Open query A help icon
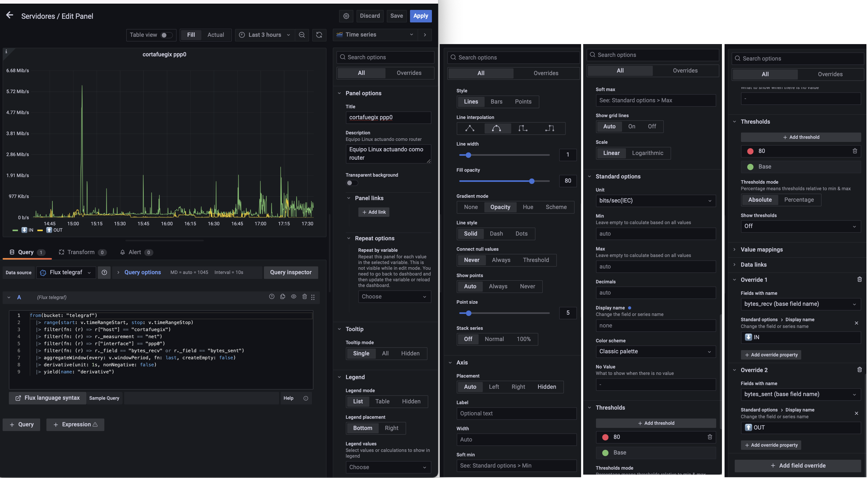Image resolution: width=868 pixels, height=478 pixels. point(272,297)
